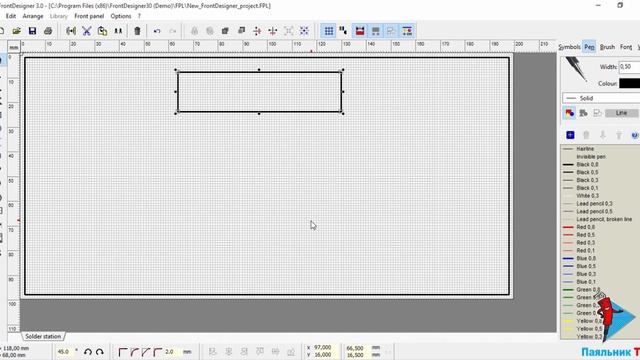Viewport: 640px width, 360px height.
Task: Rotate selection counter-clockwise arrow
Action: click(88, 352)
